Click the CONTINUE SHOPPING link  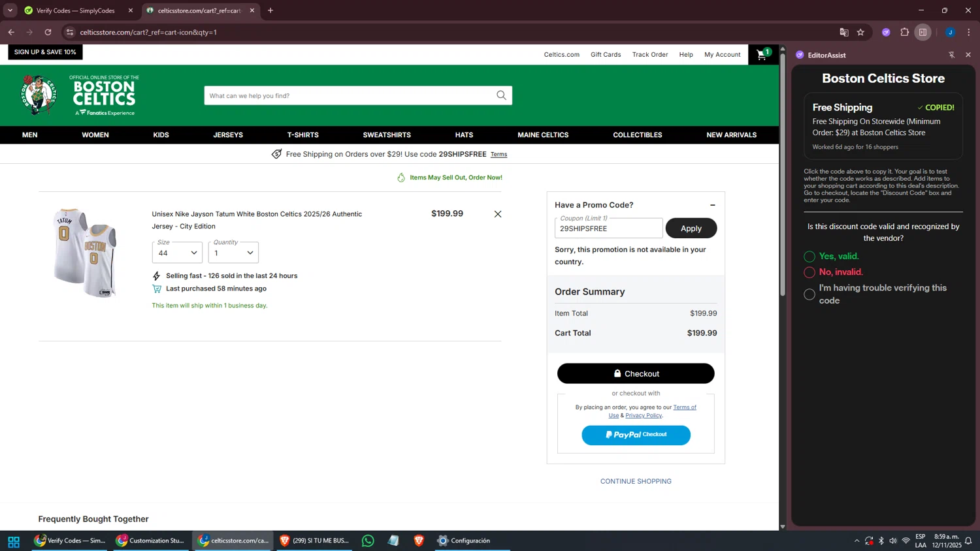[x=636, y=481]
